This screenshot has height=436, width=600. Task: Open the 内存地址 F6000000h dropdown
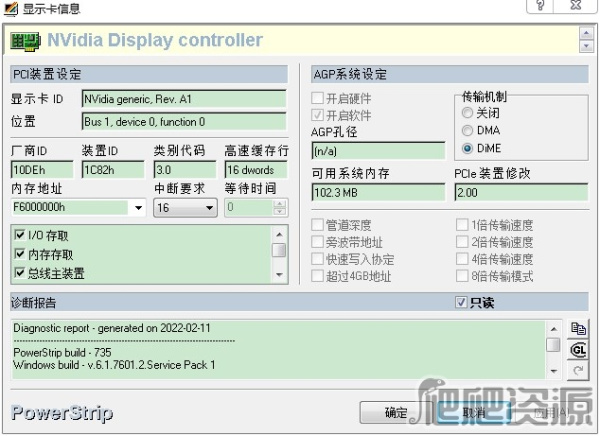click(x=138, y=208)
